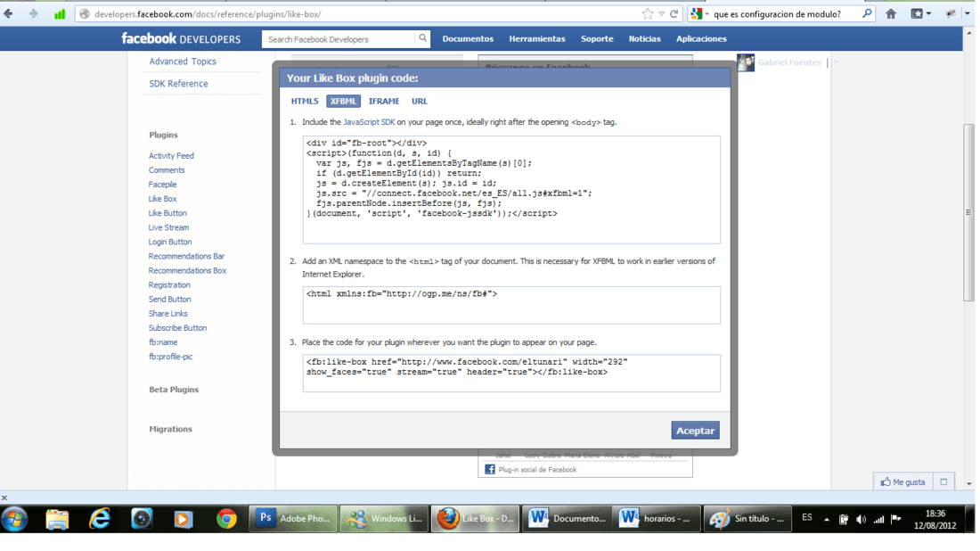This screenshot has height=551, width=980.
Task: Open Herramientas menu
Action: click(537, 38)
